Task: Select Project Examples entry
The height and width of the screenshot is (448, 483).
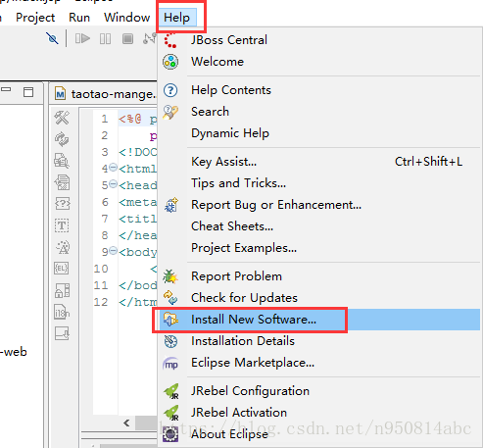Action: tap(319, 248)
